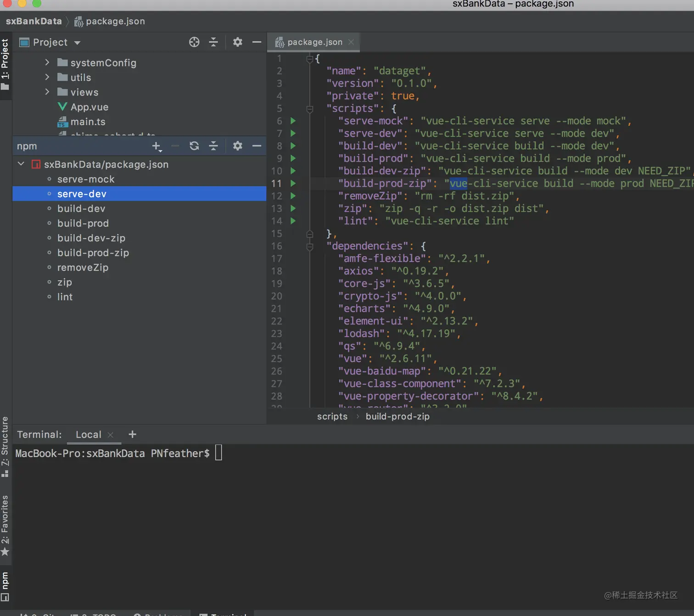Click the remove icon in npm toolbar
The width and height of the screenshot is (694, 616).
[175, 146]
